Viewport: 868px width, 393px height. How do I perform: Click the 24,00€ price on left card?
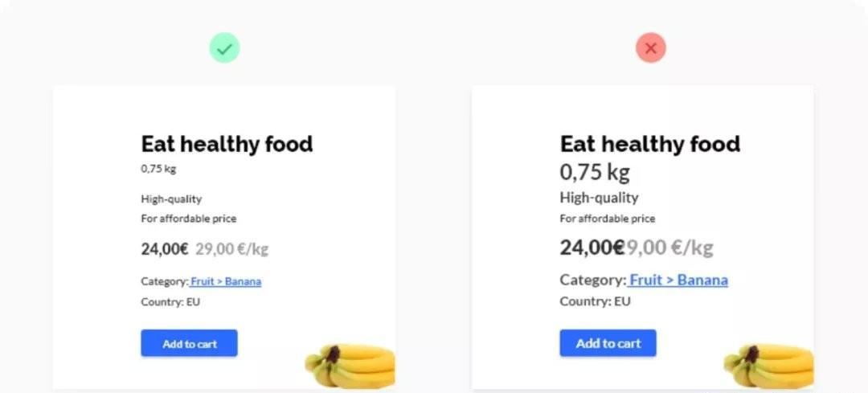[x=165, y=249]
